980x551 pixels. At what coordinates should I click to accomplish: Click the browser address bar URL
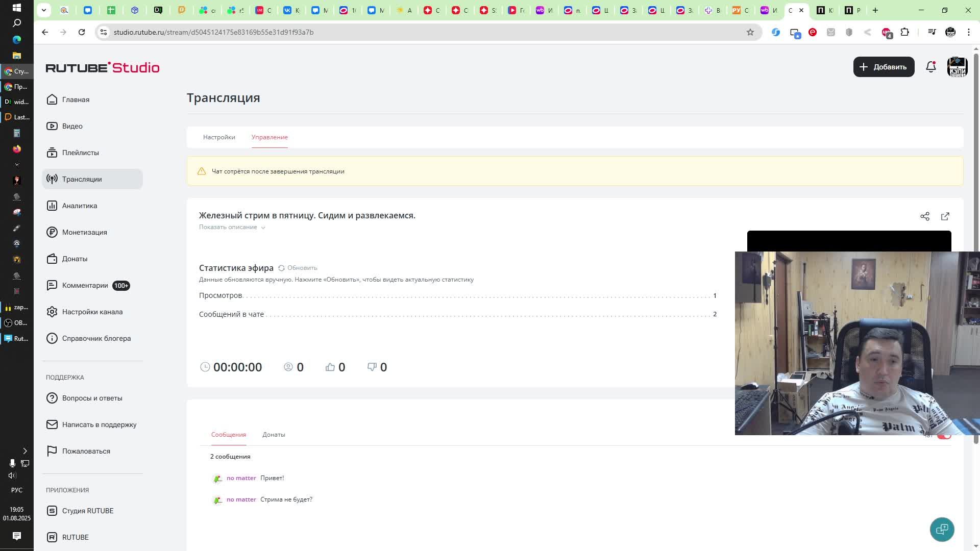pyautogui.click(x=213, y=32)
